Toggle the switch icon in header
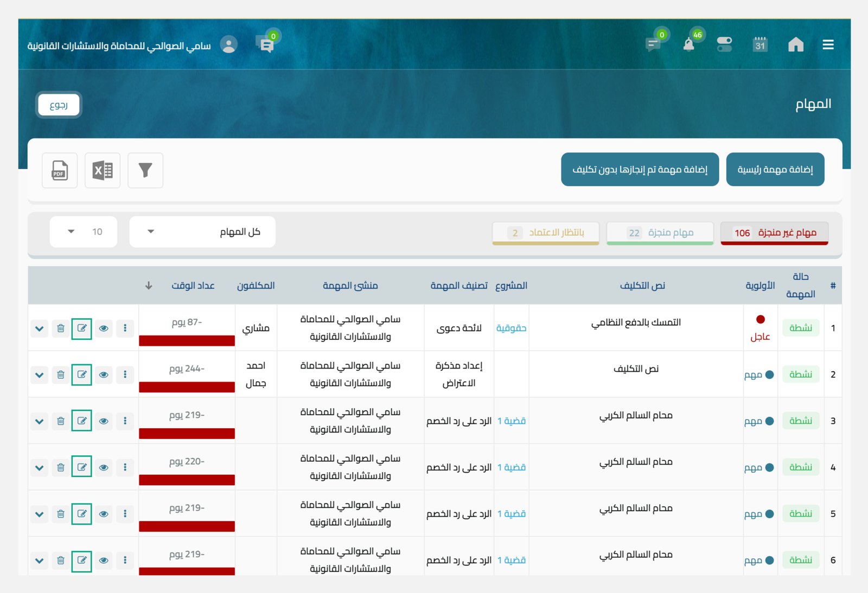The height and width of the screenshot is (593, 868). pos(724,44)
